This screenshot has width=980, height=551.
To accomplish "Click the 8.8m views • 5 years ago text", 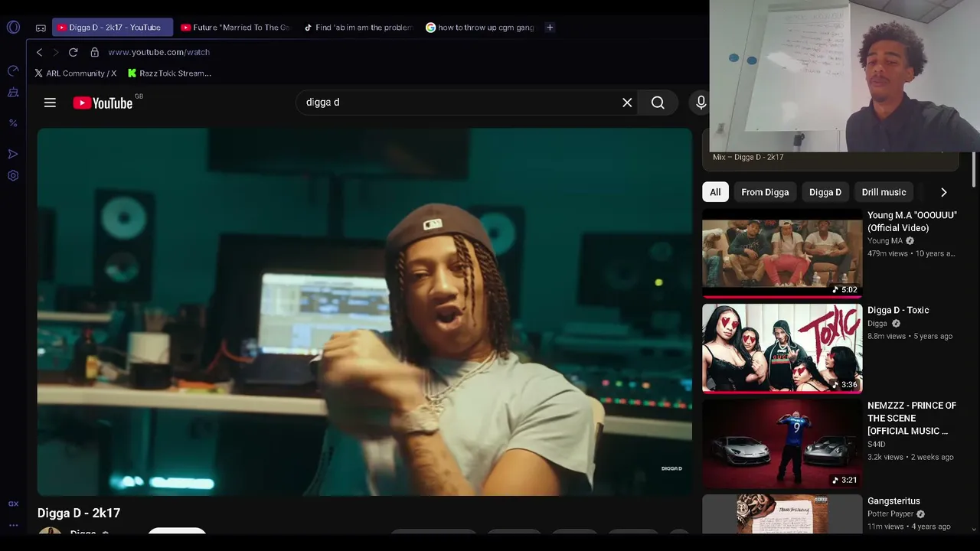I will [910, 336].
